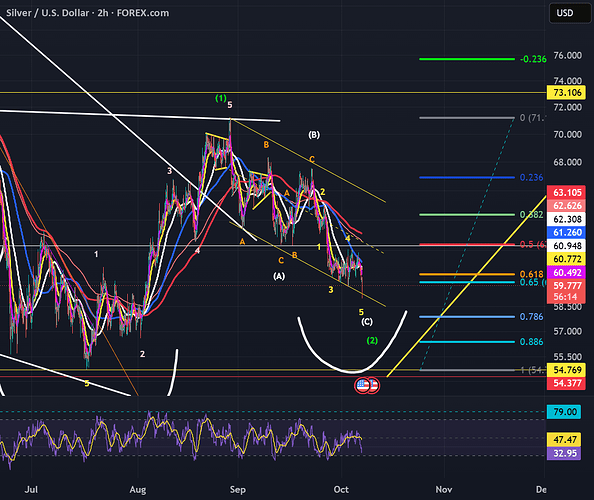This screenshot has height=500, width=594.
Task: Click the 0.236 blue Fibonacci level line
Action: (x=467, y=177)
